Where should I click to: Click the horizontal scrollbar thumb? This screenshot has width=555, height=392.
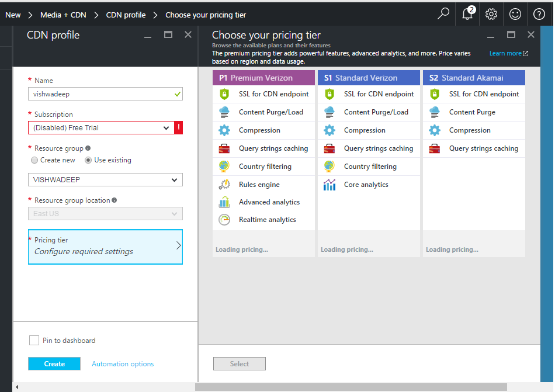[351, 387]
